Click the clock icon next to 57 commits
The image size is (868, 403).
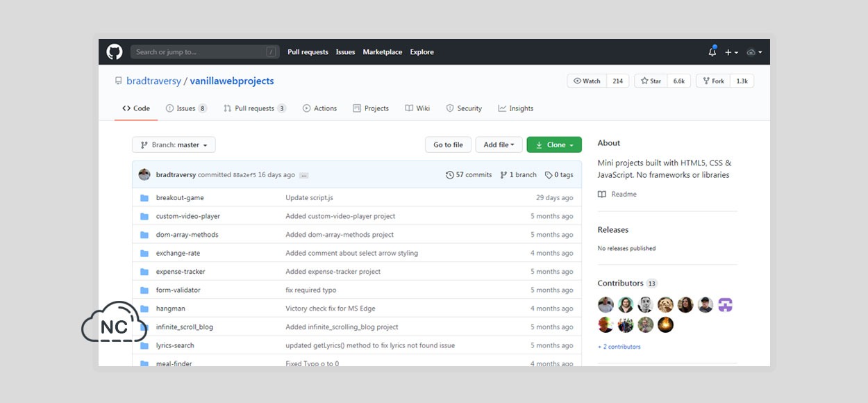tap(450, 175)
